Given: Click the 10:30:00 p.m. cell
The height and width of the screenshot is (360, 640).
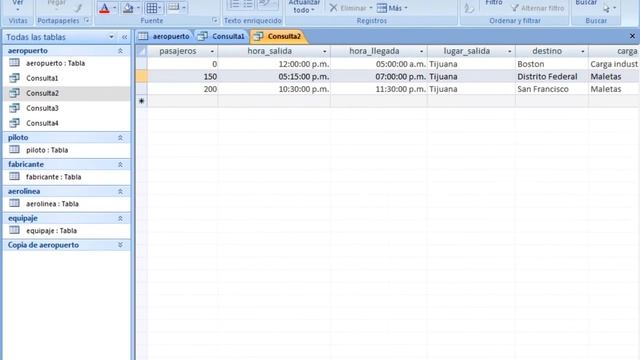Looking at the screenshot, I should point(274,89).
